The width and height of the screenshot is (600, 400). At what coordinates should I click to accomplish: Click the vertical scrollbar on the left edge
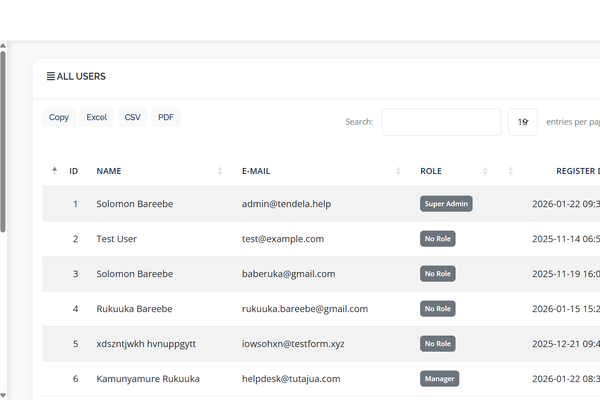click(x=3, y=140)
